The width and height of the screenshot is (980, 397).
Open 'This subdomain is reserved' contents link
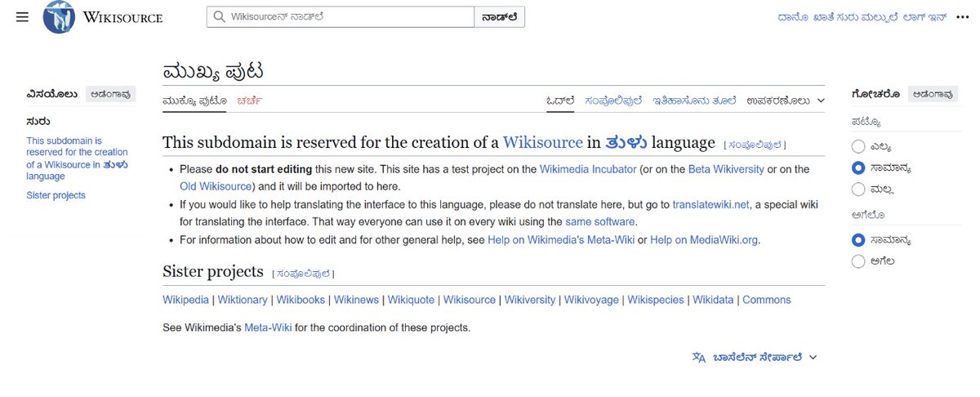[x=77, y=158]
